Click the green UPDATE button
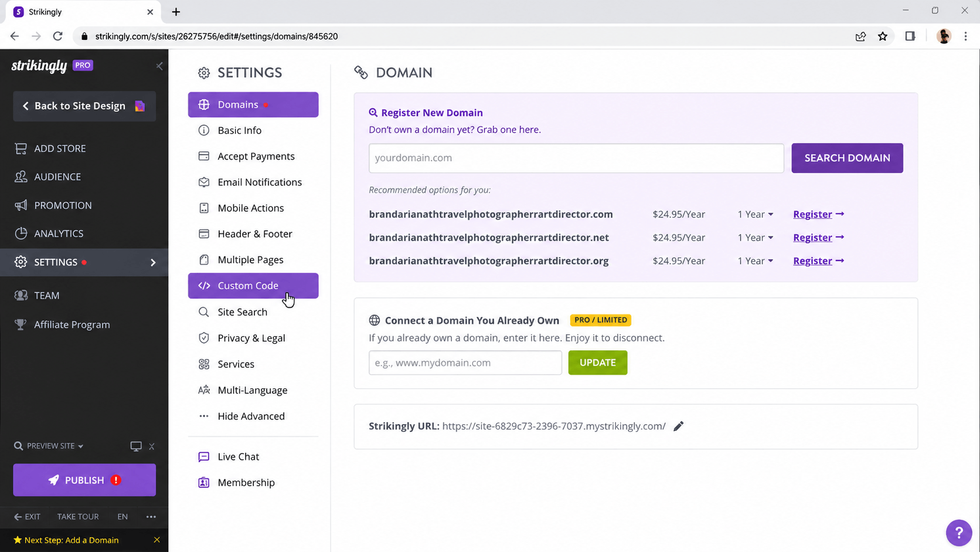This screenshot has height=552, width=980. 597,363
